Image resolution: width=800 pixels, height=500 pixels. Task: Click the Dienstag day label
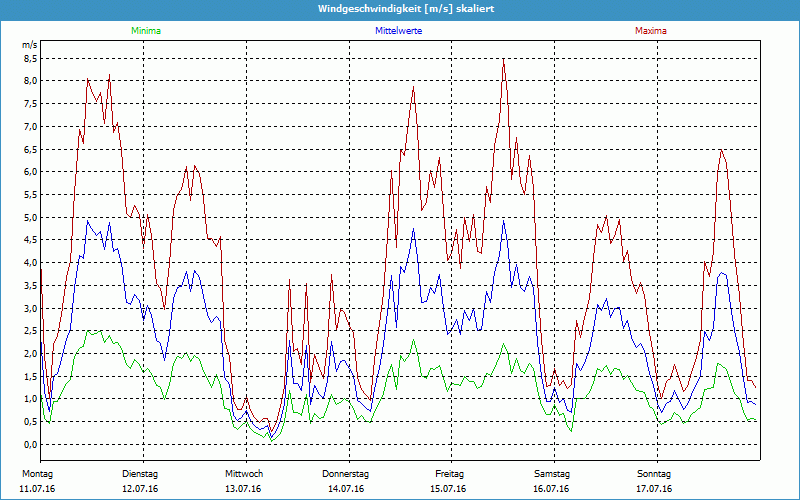click(x=140, y=474)
